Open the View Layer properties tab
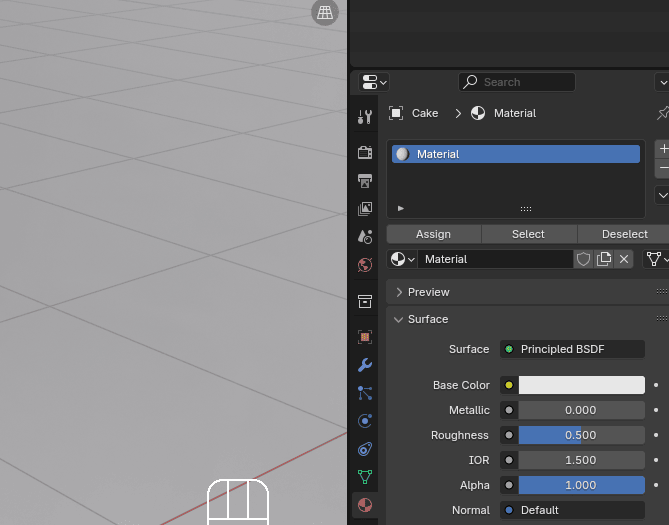 click(x=365, y=209)
